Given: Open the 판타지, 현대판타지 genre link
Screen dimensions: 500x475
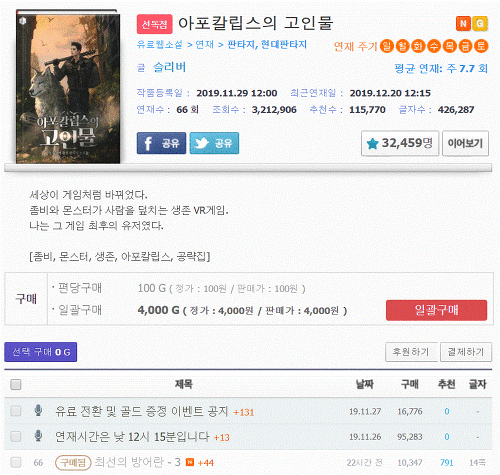Looking at the screenshot, I should [267, 44].
